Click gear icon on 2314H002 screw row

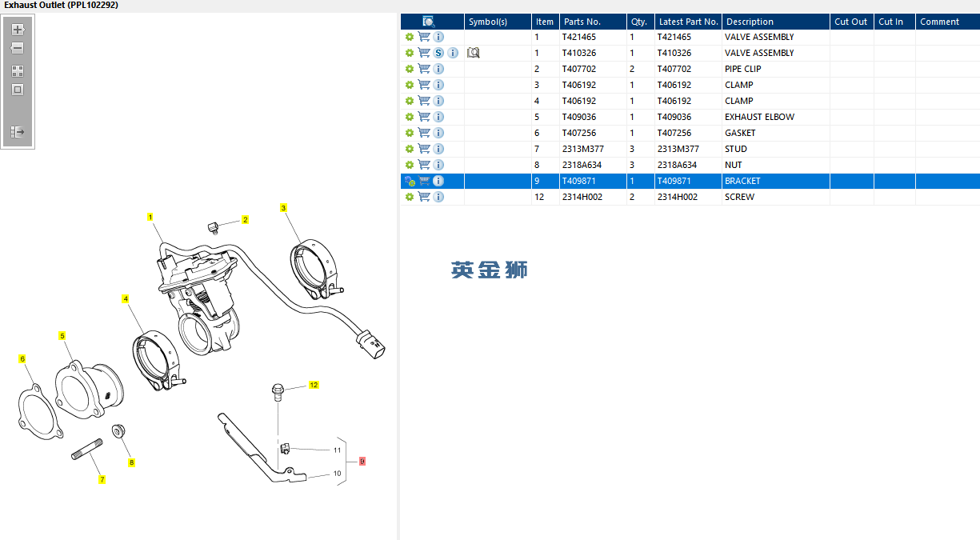point(410,197)
